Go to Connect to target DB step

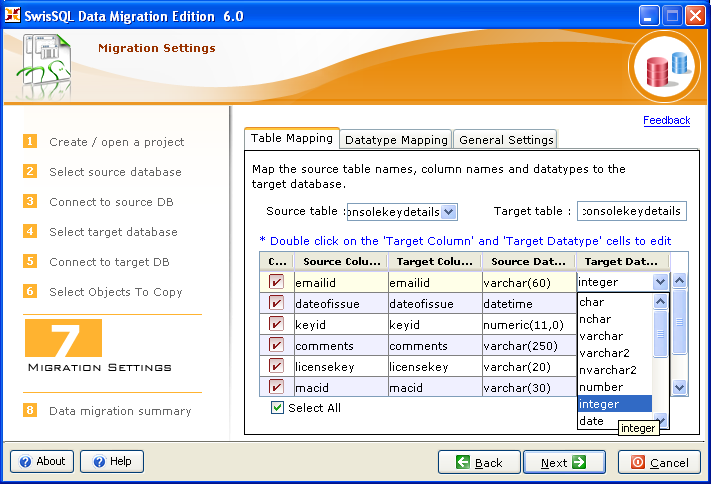pyautogui.click(x=109, y=262)
